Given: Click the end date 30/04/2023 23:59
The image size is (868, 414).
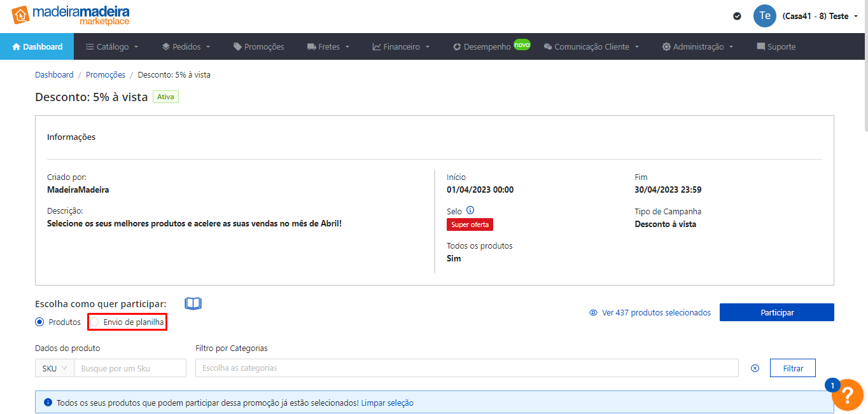Looking at the screenshot, I should pyautogui.click(x=668, y=190).
